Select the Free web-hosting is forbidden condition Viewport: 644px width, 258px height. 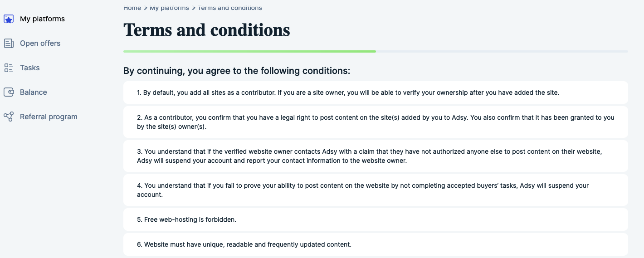point(376,219)
